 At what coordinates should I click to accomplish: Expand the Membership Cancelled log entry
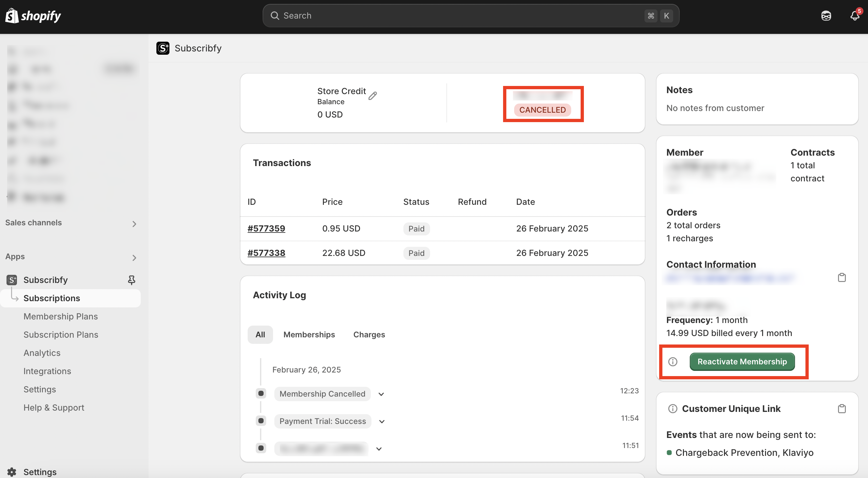click(x=381, y=394)
